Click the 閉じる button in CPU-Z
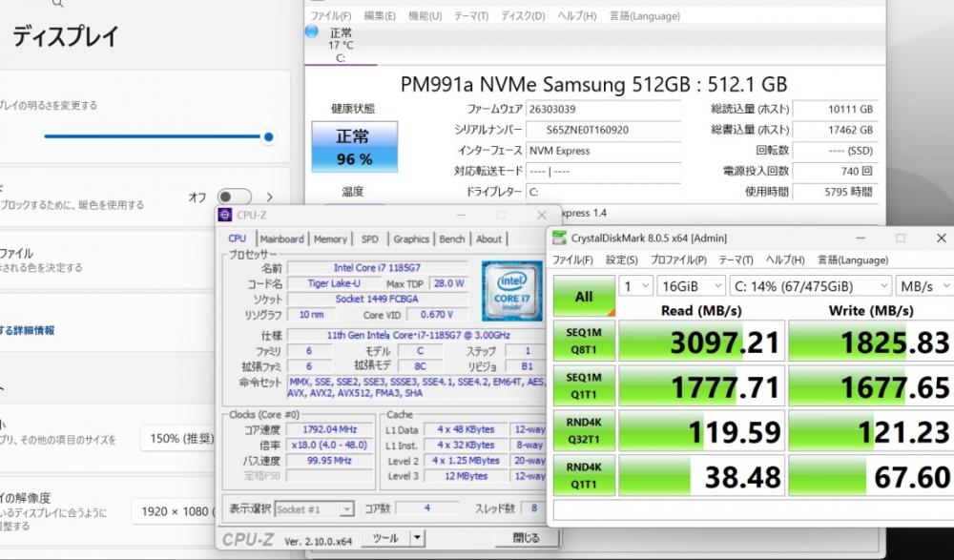The width and height of the screenshot is (954, 560). coord(527,538)
